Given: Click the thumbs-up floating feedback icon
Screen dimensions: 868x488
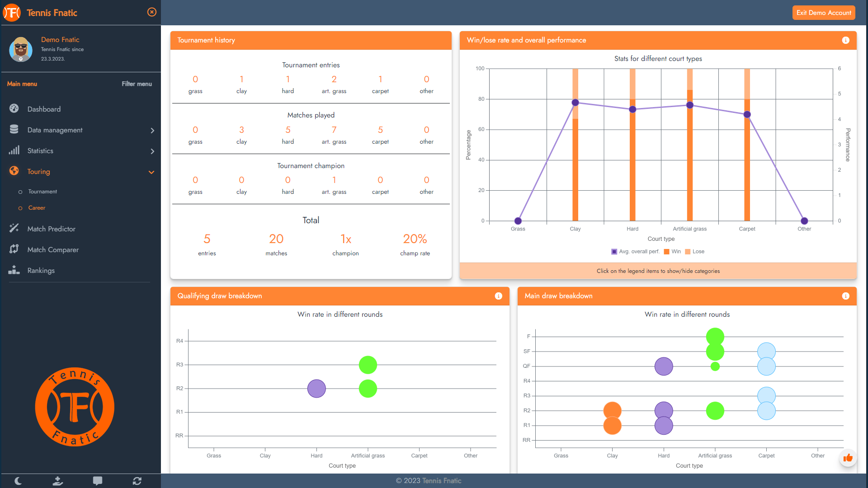Looking at the screenshot, I should [848, 458].
